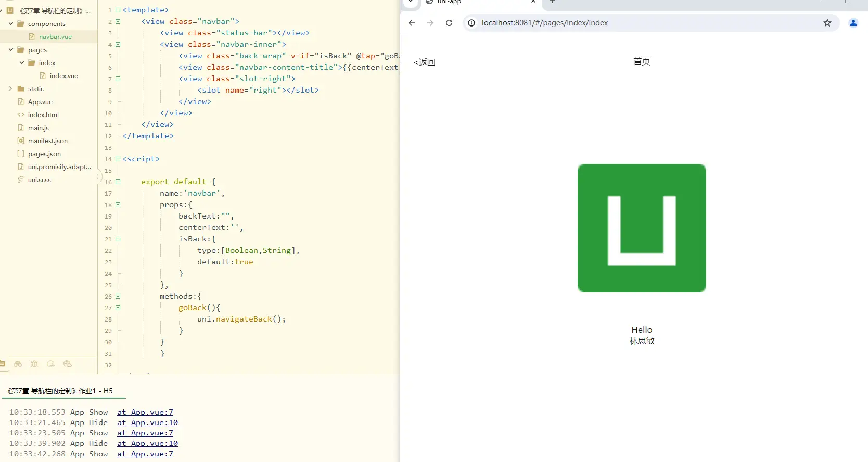
Task: Fold export default block at line 16
Action: tap(118, 182)
